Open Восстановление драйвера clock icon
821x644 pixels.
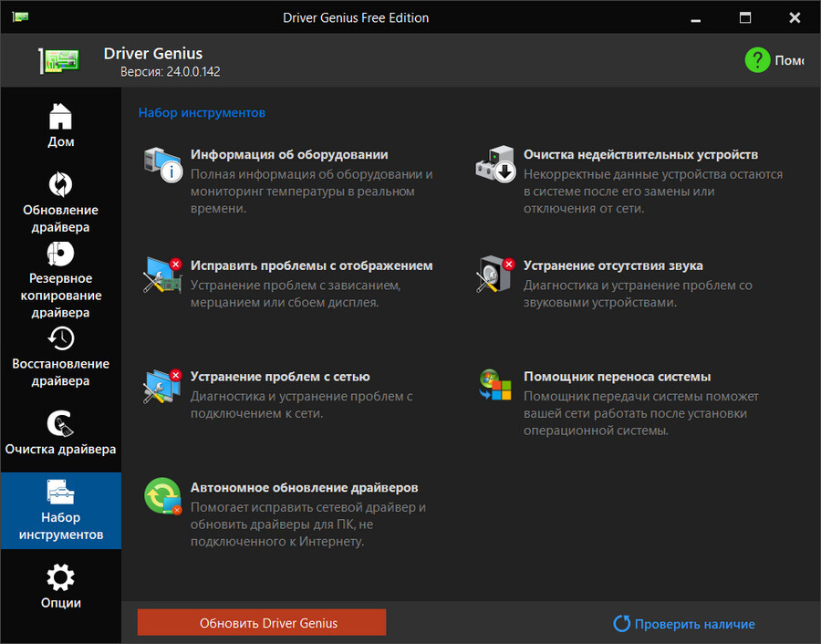(61, 338)
